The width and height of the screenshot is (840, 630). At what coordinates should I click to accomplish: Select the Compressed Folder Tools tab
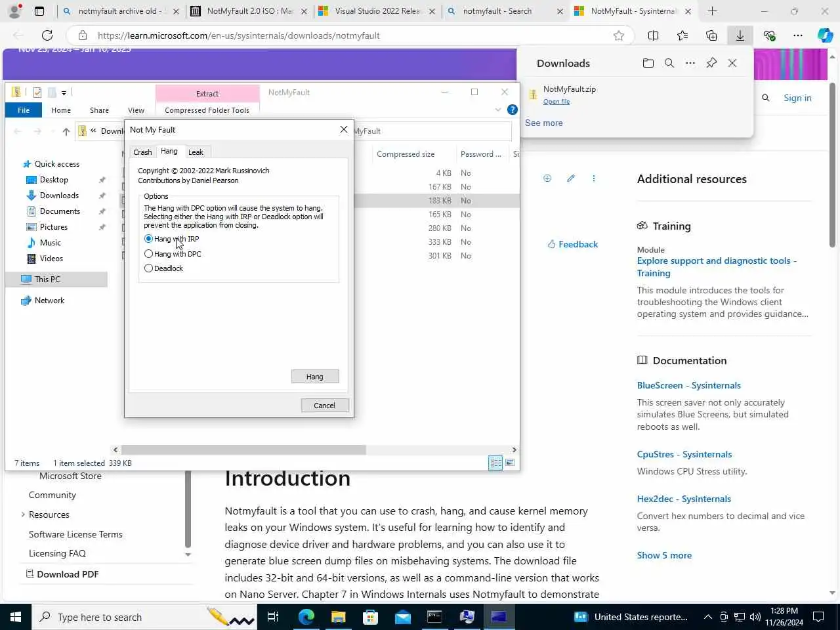[207, 110]
